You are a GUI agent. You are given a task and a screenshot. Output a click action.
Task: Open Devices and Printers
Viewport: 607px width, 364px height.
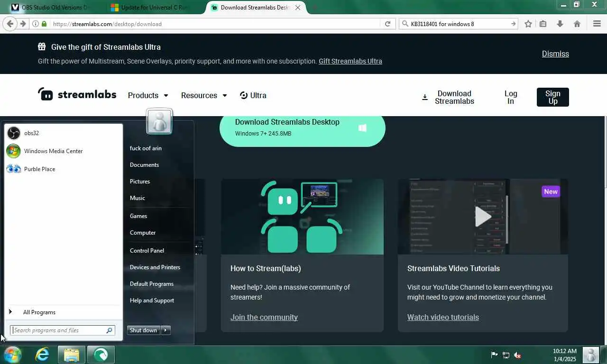click(155, 267)
